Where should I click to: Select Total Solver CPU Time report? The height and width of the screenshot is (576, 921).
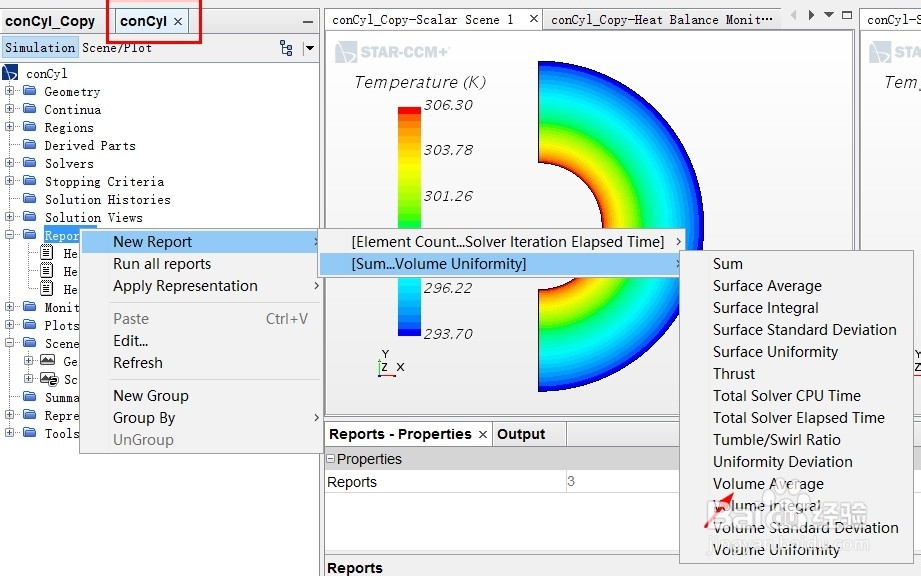click(x=786, y=396)
